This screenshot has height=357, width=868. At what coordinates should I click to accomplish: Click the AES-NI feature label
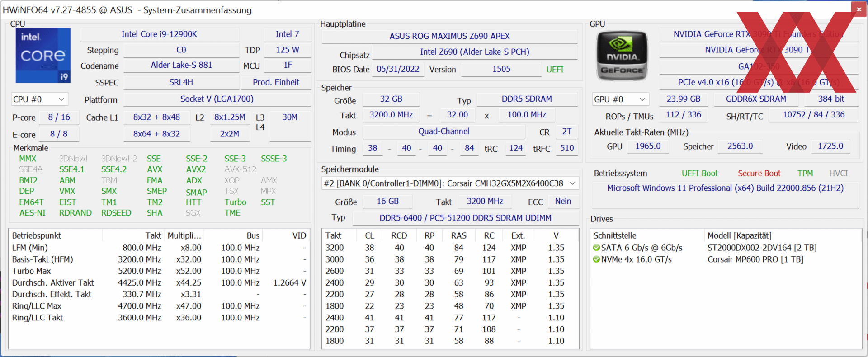coord(32,213)
